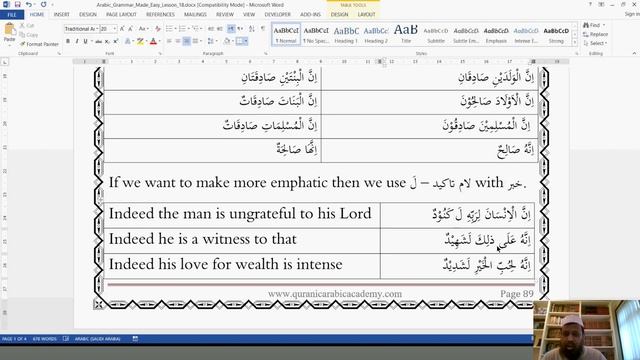Open Word Help
640x360 pixels.
[590, 4]
